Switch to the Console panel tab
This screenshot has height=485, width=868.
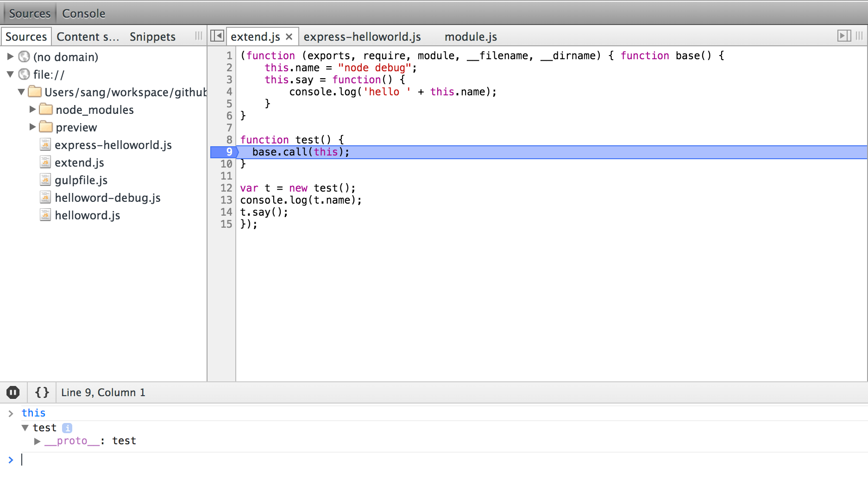point(83,13)
